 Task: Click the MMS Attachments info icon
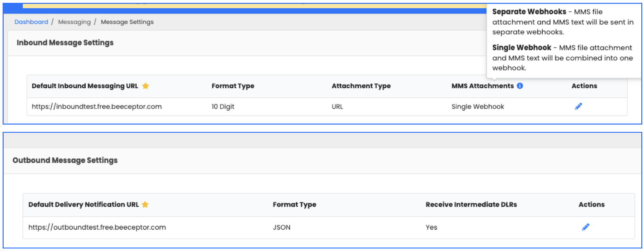tap(520, 85)
